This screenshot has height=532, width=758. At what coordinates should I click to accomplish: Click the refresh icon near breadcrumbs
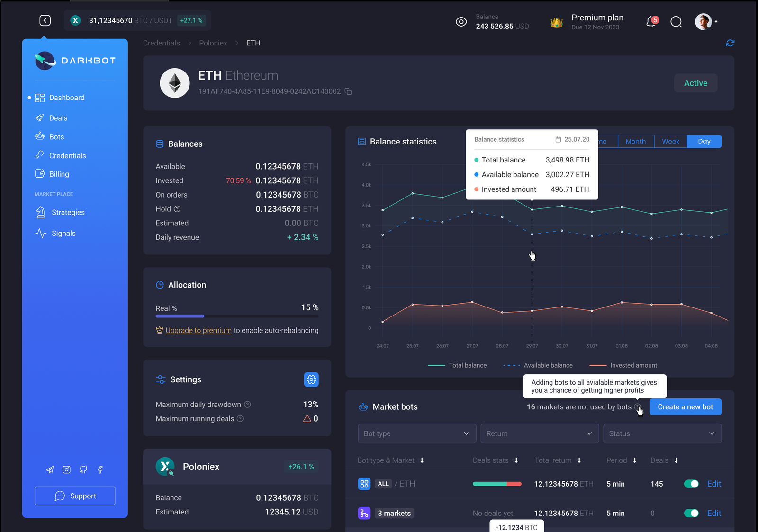[x=730, y=43]
